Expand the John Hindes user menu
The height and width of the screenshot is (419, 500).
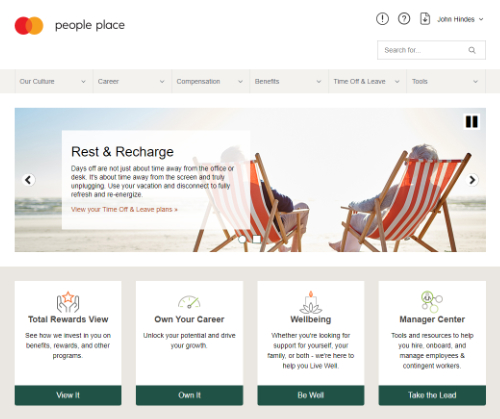tap(460, 19)
